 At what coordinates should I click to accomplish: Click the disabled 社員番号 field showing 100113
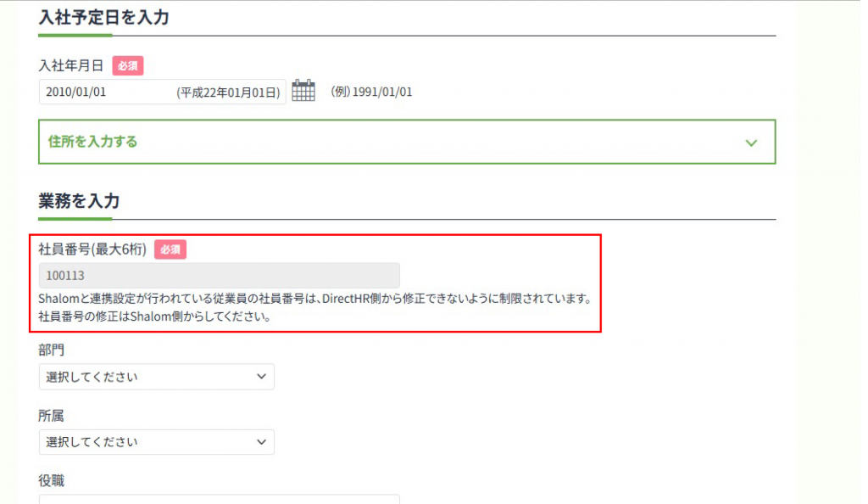point(220,275)
